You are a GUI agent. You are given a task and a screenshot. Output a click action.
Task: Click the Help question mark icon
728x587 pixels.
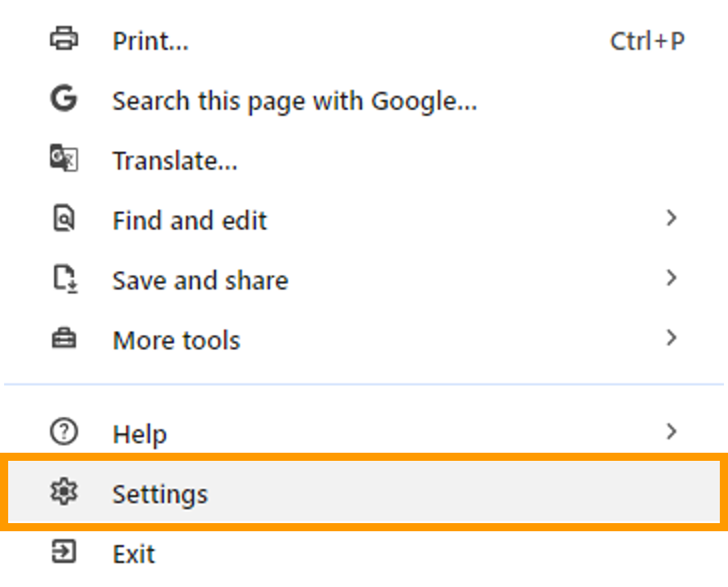coord(63,432)
